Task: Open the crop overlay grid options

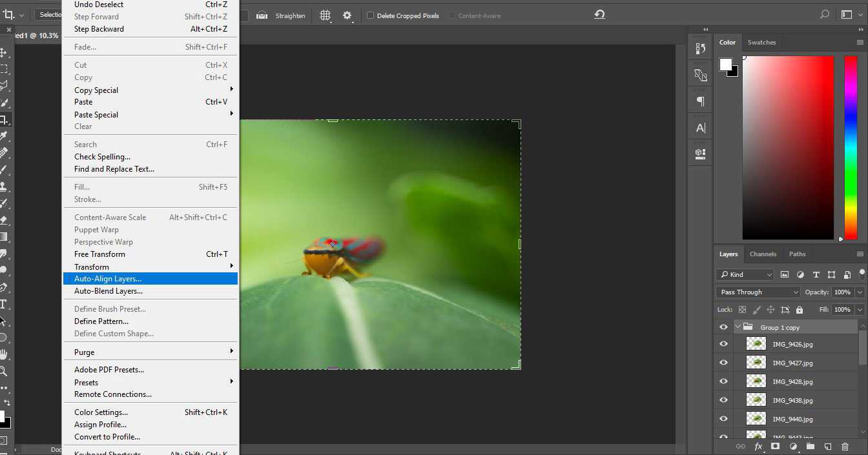Action: click(325, 15)
